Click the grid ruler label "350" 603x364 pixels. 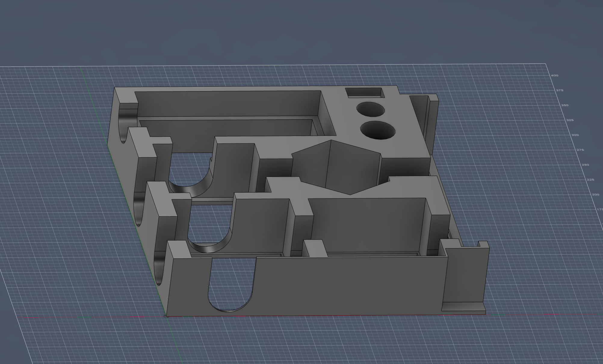[x=565, y=105]
